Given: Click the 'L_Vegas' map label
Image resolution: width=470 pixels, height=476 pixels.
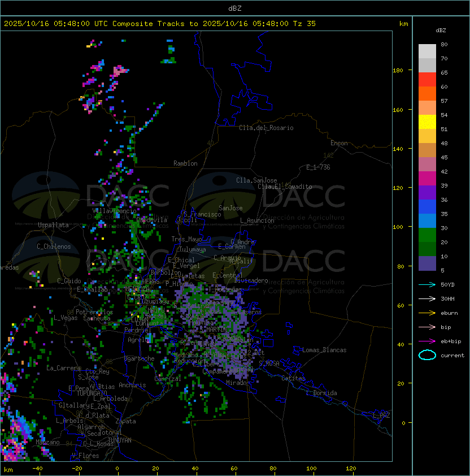Looking at the screenshot, I should [66, 318].
